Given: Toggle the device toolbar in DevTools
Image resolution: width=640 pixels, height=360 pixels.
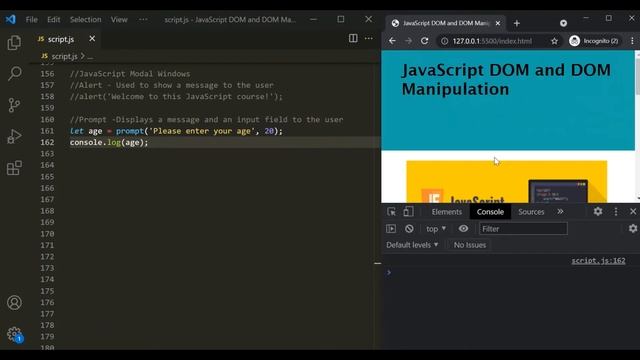Looking at the screenshot, I should (x=408, y=211).
